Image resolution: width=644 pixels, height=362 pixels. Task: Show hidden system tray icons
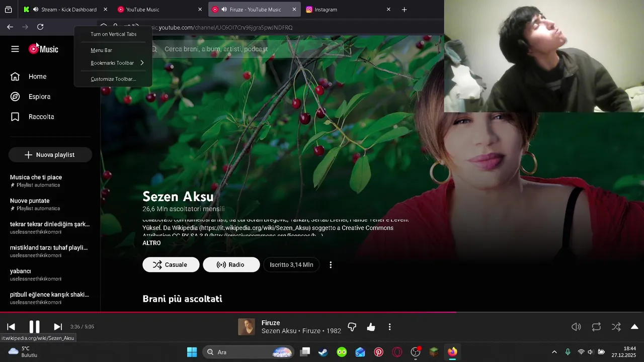click(x=554, y=352)
